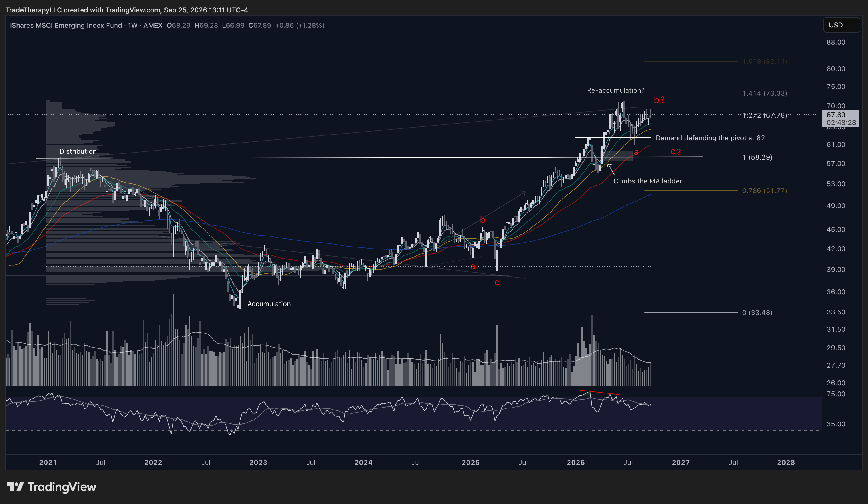Click the red 'b?' wave label

(x=659, y=100)
